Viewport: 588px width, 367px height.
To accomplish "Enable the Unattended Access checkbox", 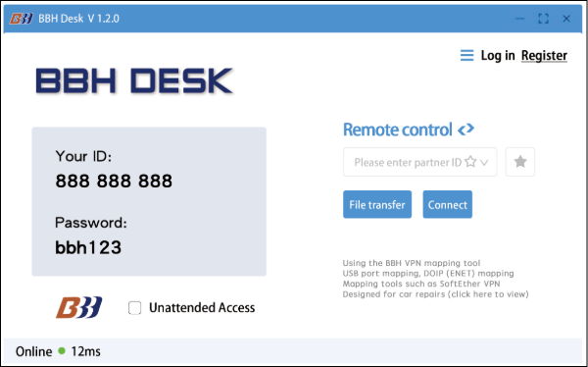I will click(x=134, y=308).
